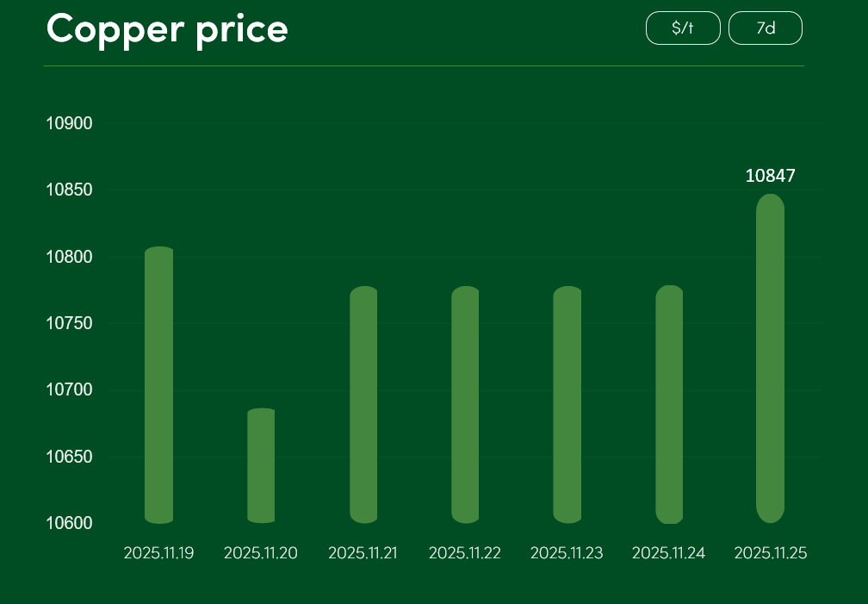Select the 10750 y-axis tick label
868x604 pixels.
[69, 324]
